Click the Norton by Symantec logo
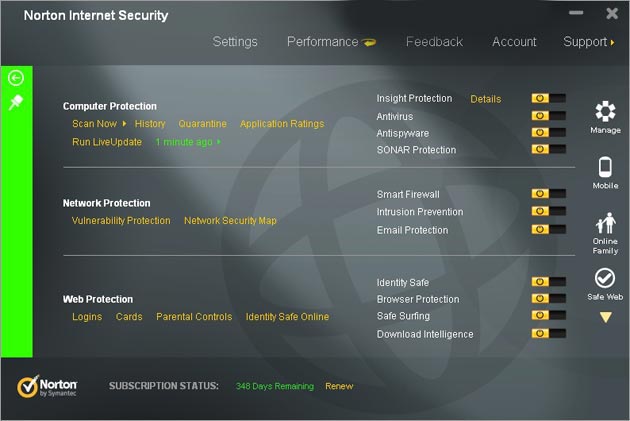The height and width of the screenshot is (421, 630). tap(47, 386)
